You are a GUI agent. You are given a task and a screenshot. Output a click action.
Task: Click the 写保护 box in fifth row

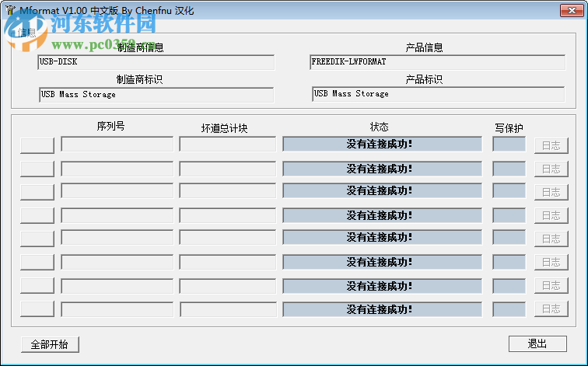509,238
